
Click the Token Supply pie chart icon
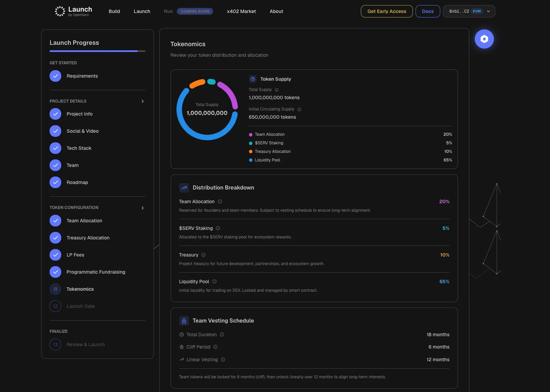coord(252,79)
